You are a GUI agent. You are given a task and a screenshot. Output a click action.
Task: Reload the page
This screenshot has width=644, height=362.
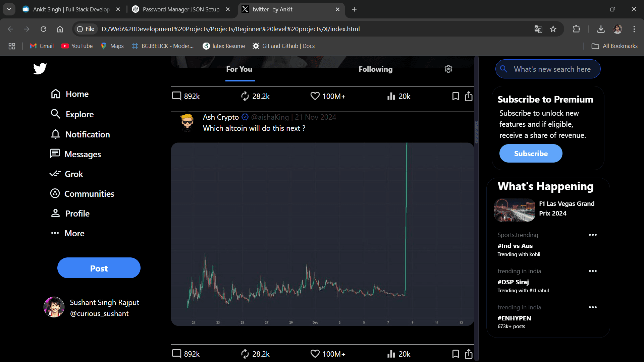pos(43,29)
